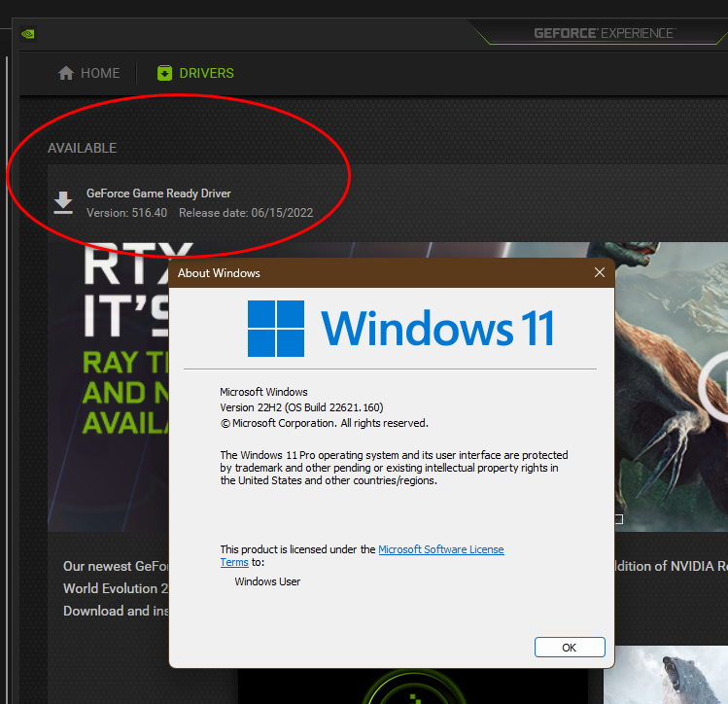
Task: Click the About Windows title bar text
Action: pyautogui.click(x=219, y=273)
